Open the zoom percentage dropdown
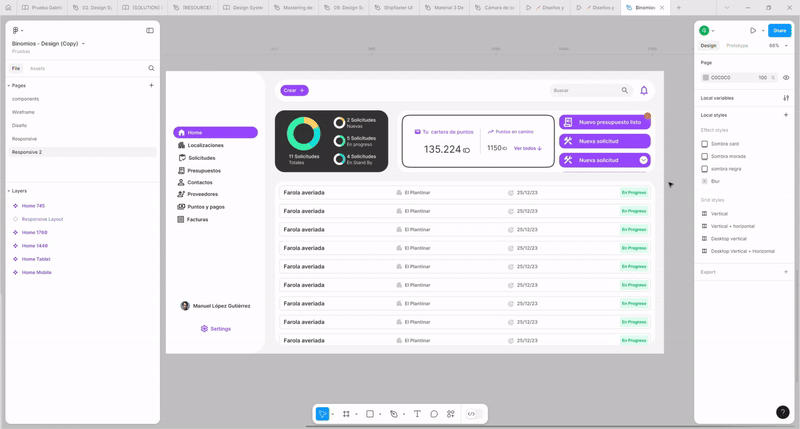 [778, 46]
